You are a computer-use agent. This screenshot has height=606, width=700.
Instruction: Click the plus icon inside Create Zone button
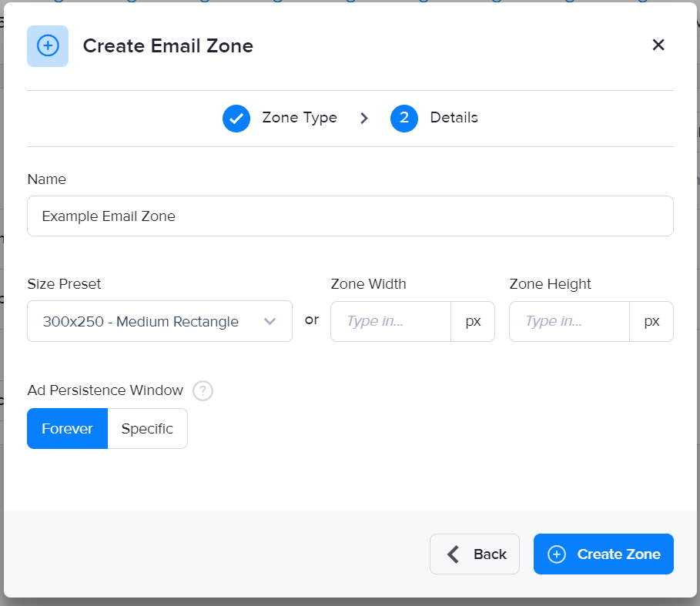(556, 554)
